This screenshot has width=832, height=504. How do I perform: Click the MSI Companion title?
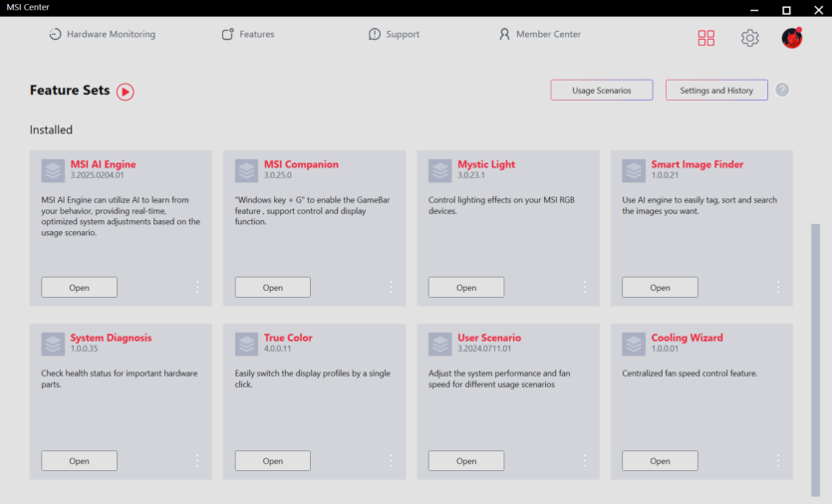point(301,164)
